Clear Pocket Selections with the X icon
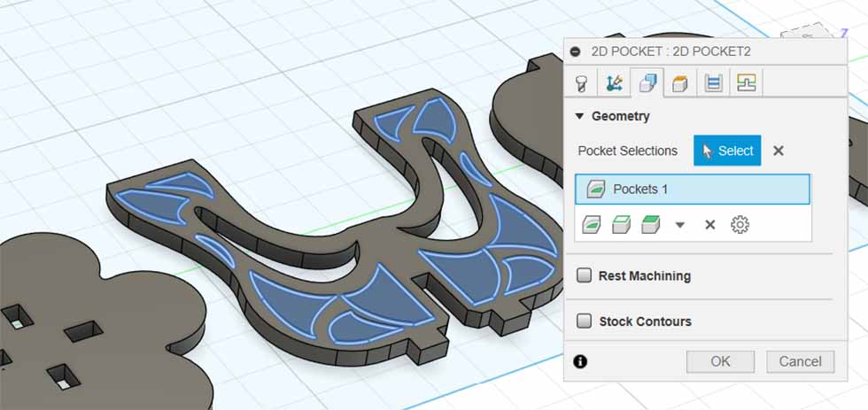 pos(778,151)
